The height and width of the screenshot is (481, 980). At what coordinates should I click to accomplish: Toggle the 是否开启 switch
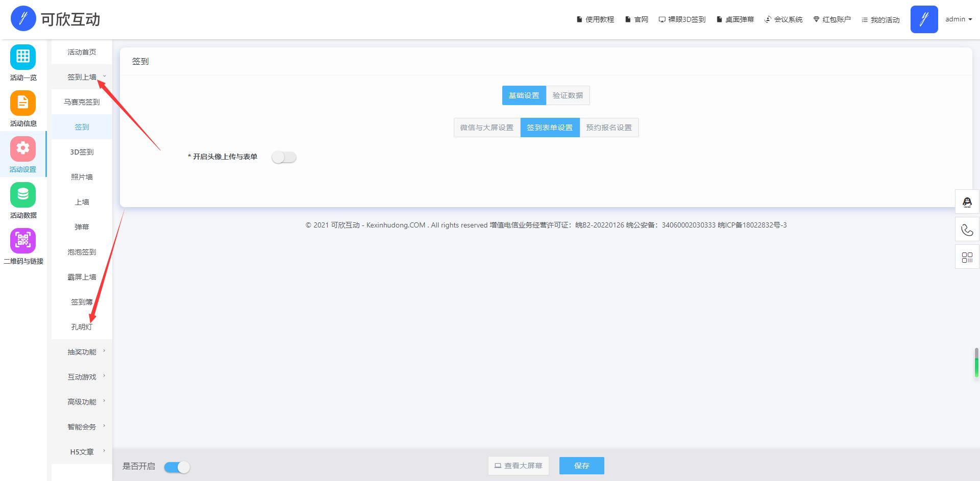point(177,467)
